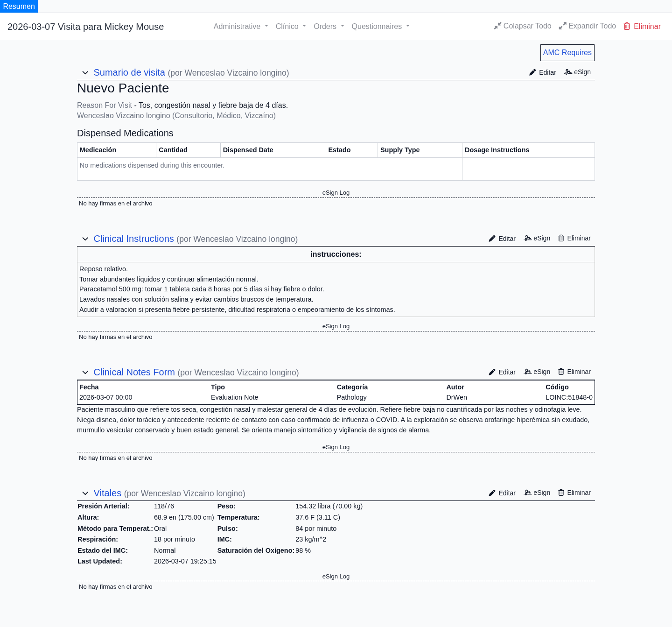The image size is (672, 627).
Task: Open the Clínico dropdown menu
Action: 290,27
